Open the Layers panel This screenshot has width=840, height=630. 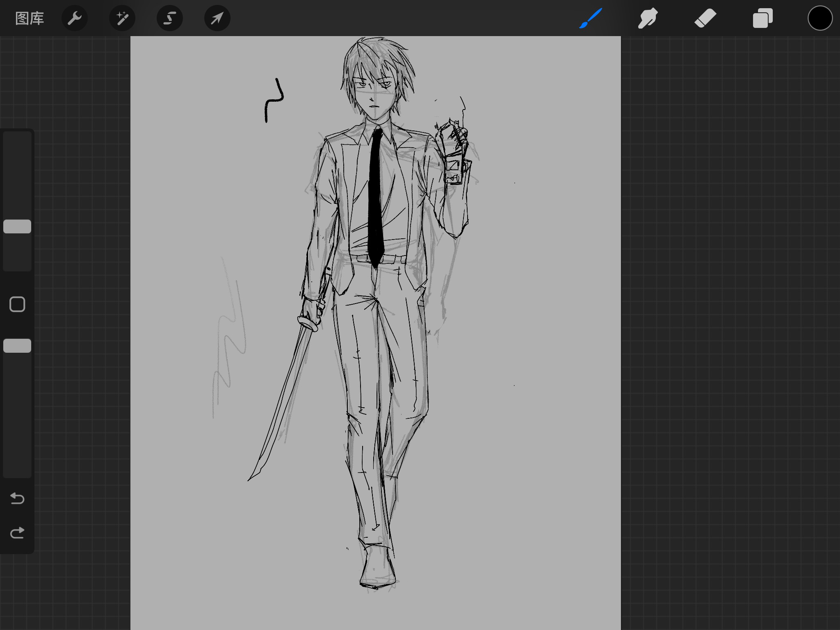762,18
